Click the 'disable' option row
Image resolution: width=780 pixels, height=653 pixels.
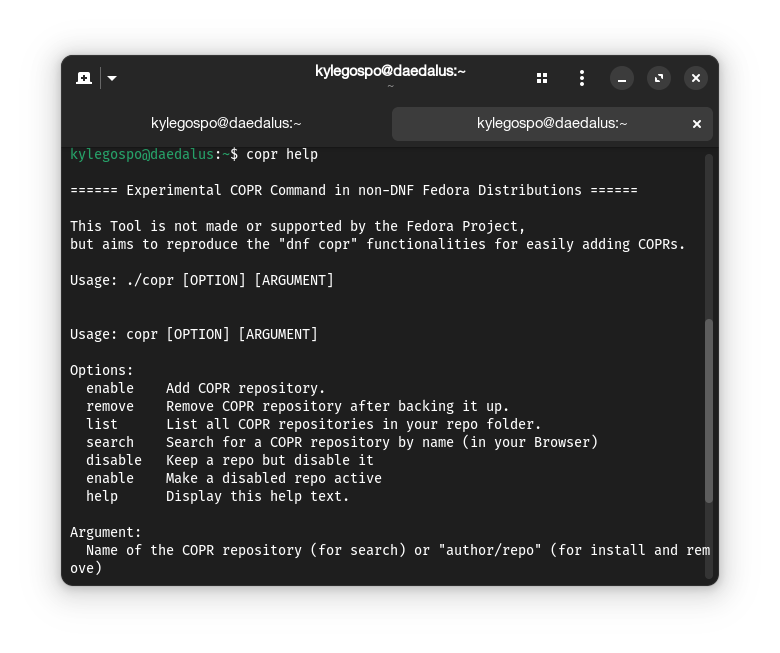230,460
